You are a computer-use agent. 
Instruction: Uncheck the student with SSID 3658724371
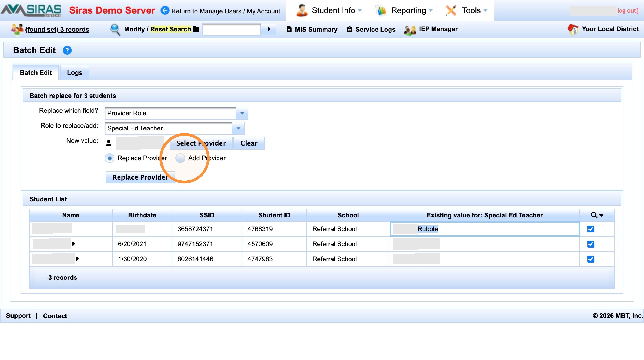pos(591,229)
